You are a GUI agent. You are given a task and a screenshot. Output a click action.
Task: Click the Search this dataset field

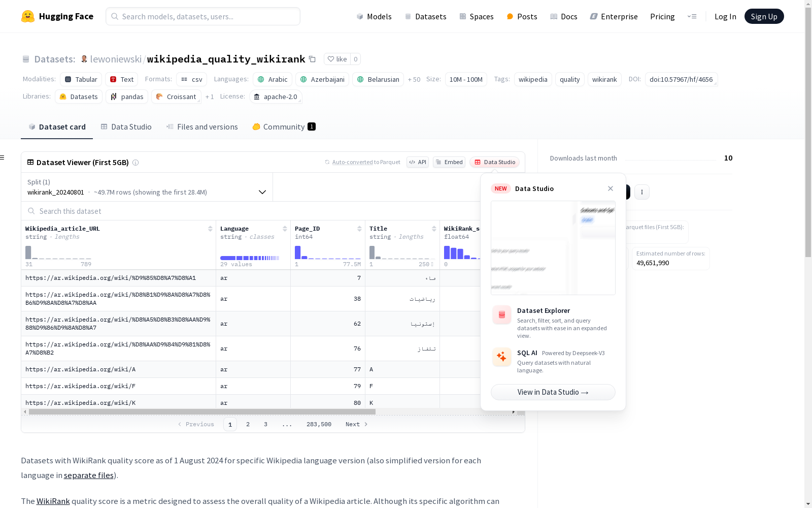[x=251, y=211]
